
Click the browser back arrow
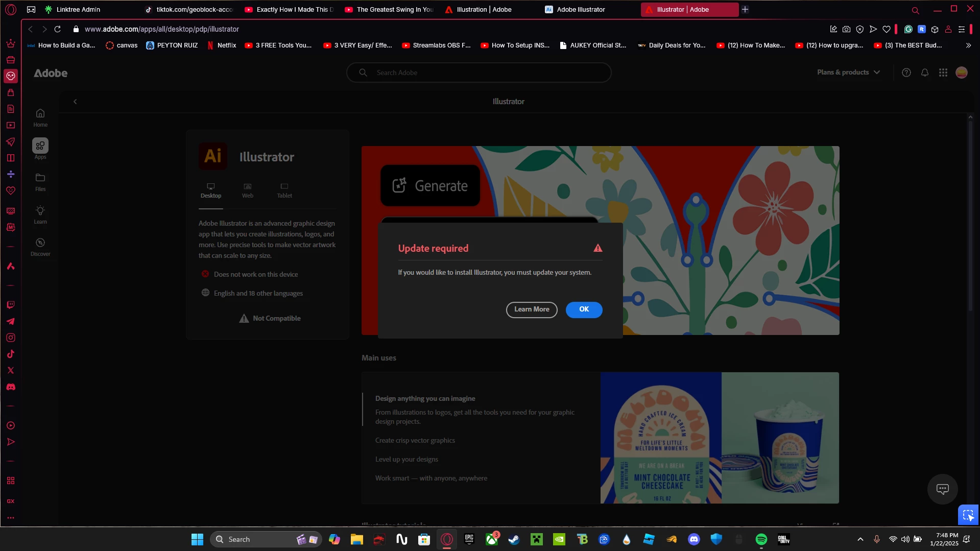tap(30, 29)
